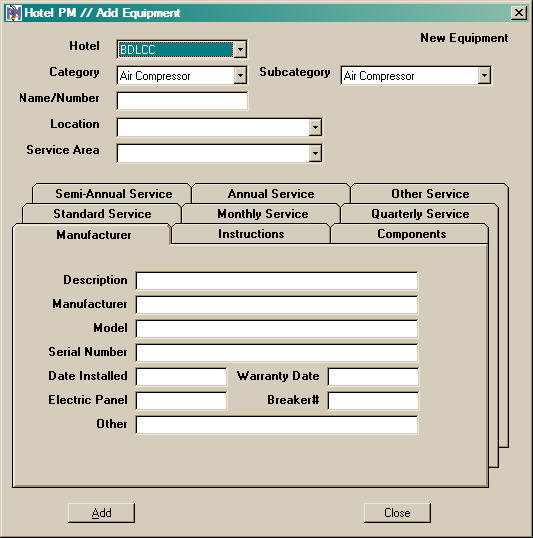Select the Manufacturer tab

pos(93,235)
